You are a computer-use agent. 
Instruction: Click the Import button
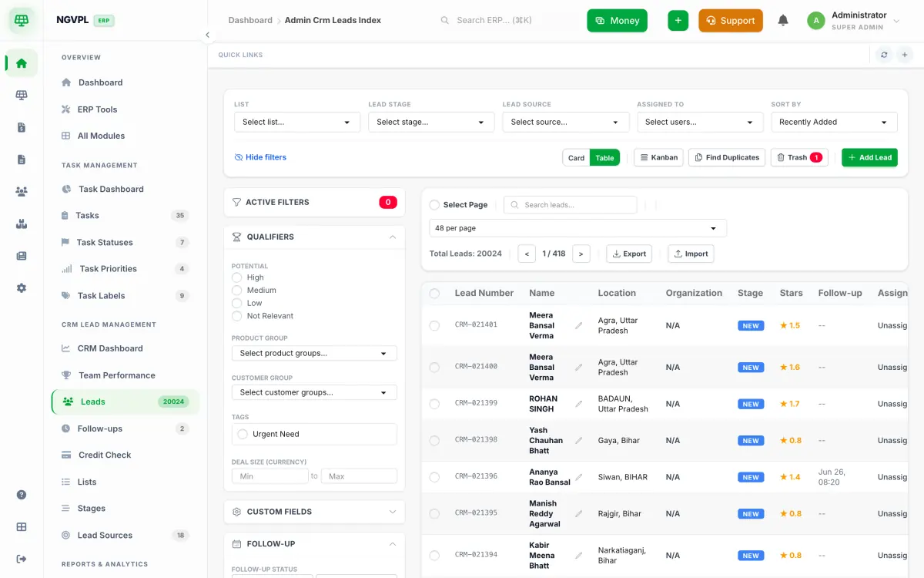pyautogui.click(x=691, y=254)
